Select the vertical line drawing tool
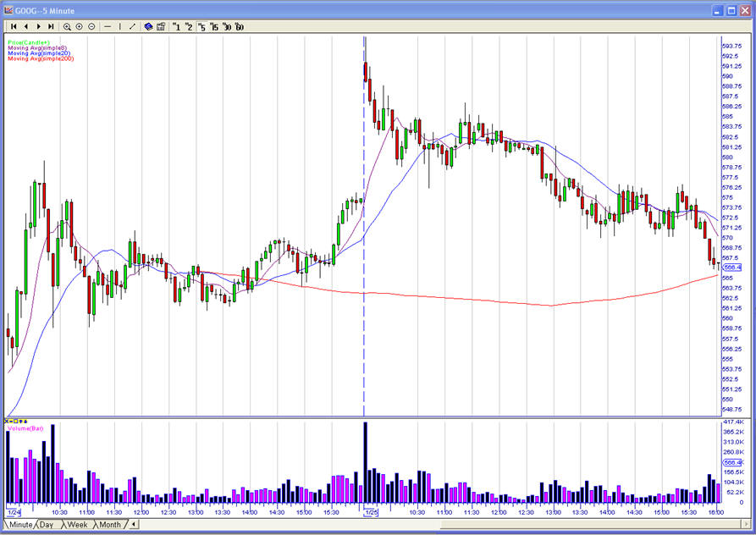The width and height of the screenshot is (756, 535). coord(120,27)
